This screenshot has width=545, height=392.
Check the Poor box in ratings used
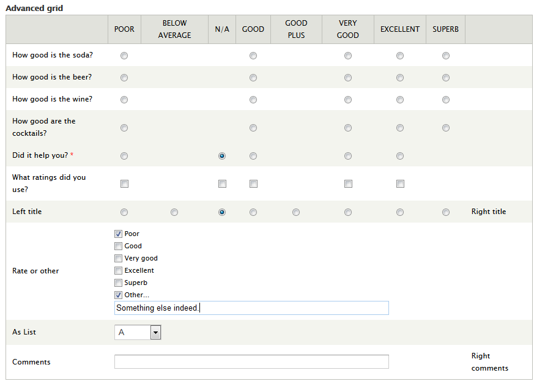click(124, 183)
